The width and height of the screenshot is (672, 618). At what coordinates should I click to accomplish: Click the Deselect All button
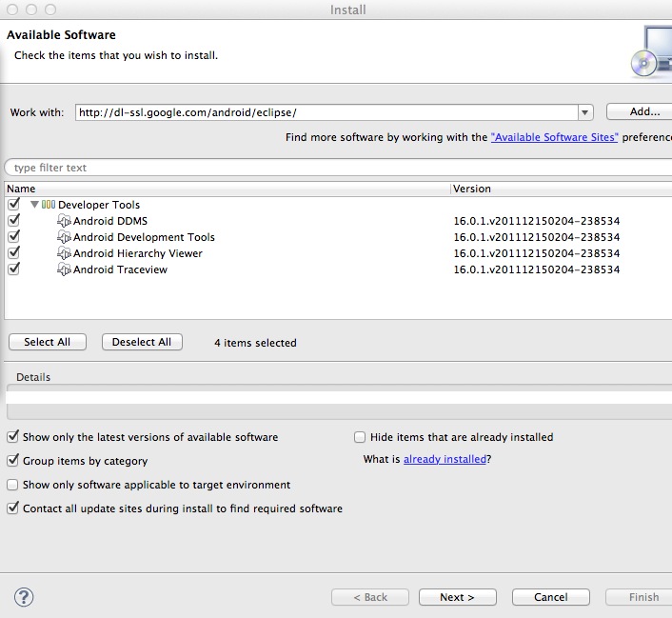(142, 342)
